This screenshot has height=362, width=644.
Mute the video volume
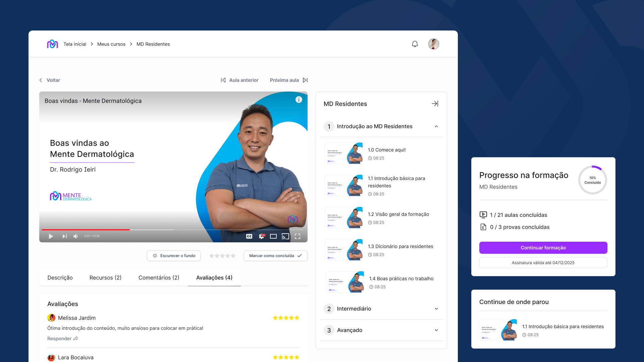(x=76, y=236)
